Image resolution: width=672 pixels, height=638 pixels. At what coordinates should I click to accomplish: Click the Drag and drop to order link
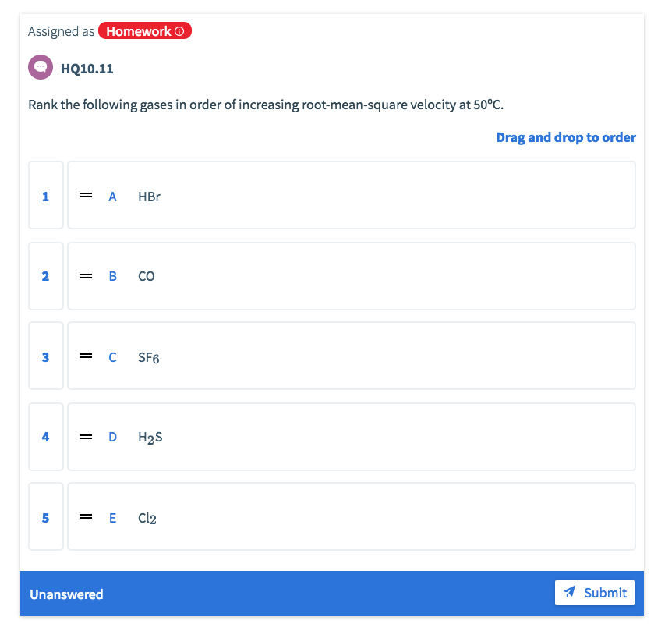(565, 137)
